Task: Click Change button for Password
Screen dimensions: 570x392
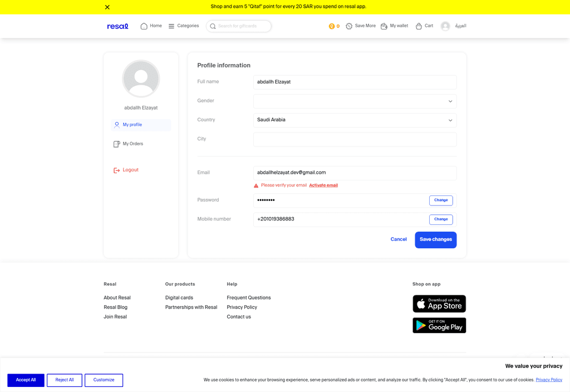Action: pyautogui.click(x=441, y=200)
